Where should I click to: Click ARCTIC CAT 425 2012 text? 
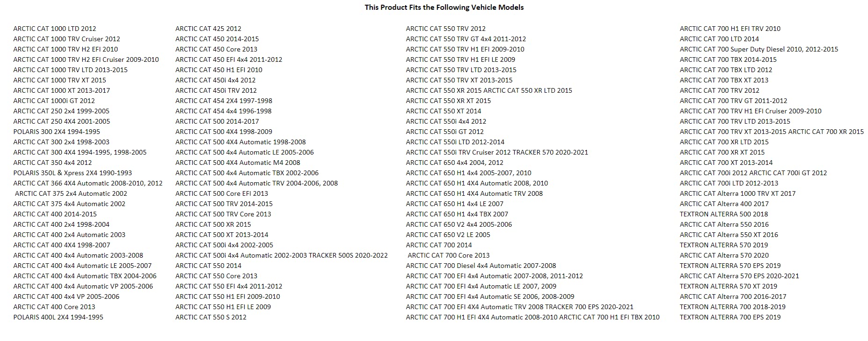(208, 29)
